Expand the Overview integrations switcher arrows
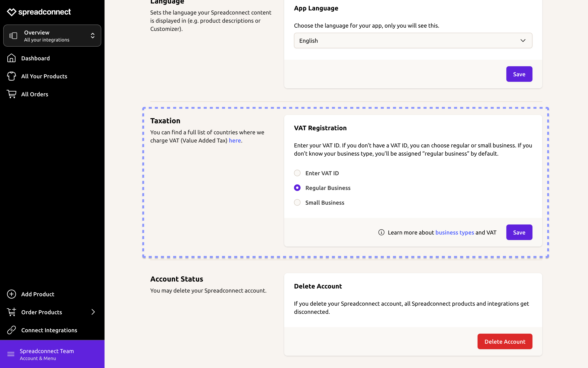Image resolution: width=588 pixels, height=368 pixels. click(92, 36)
